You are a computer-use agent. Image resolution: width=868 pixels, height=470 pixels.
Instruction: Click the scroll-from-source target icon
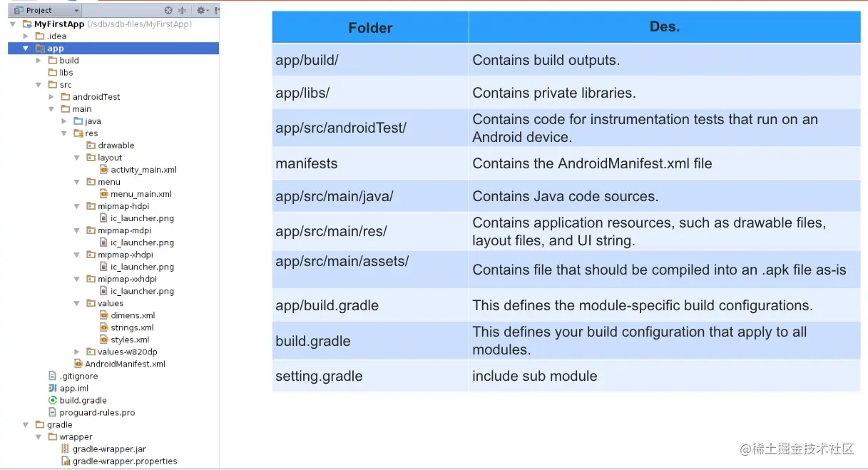(x=168, y=11)
